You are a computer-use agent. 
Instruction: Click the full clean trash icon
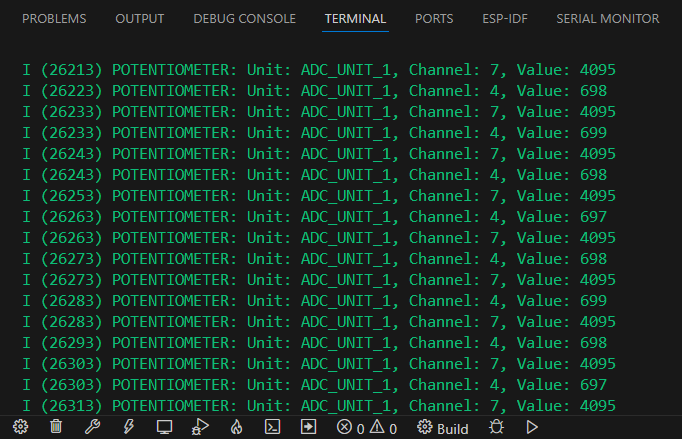click(56, 427)
